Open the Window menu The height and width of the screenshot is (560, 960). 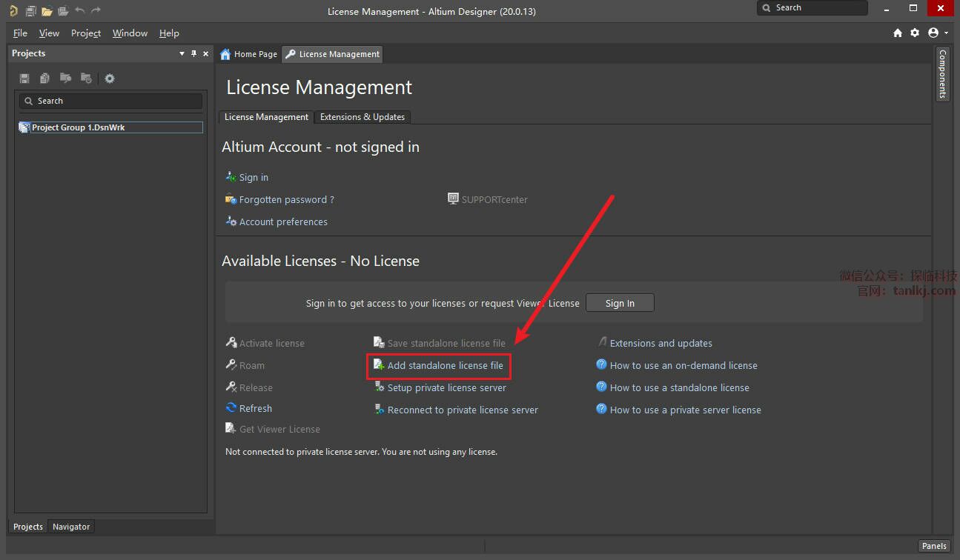[x=130, y=33]
